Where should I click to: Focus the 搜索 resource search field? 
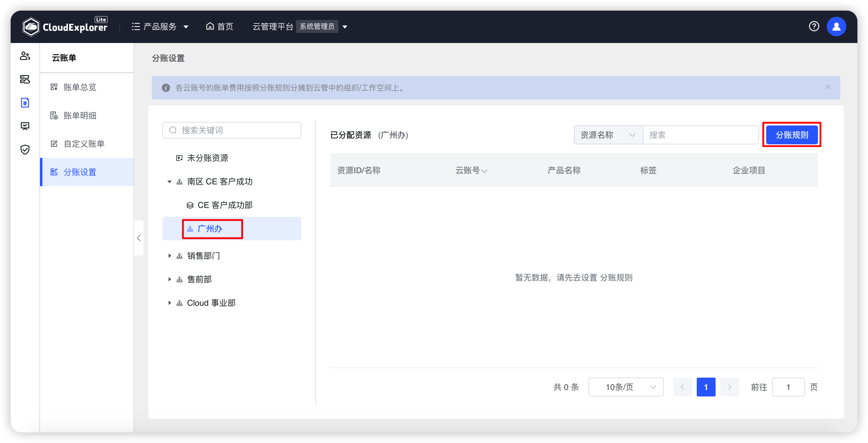click(701, 135)
